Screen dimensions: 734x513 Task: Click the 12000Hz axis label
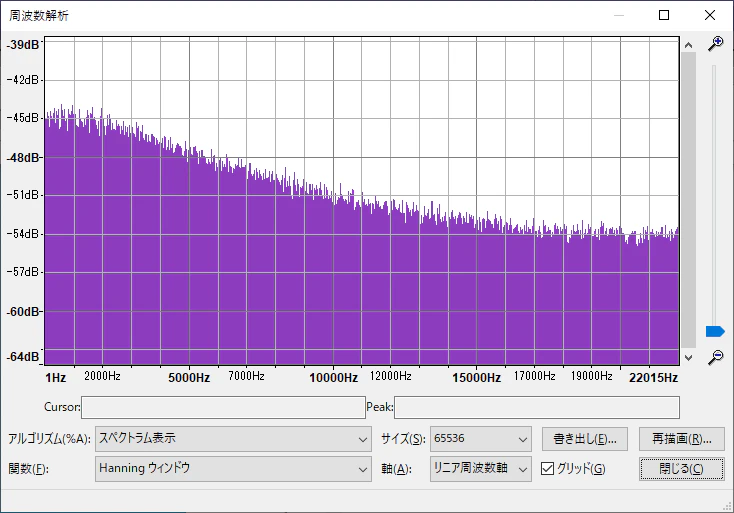[x=390, y=376]
